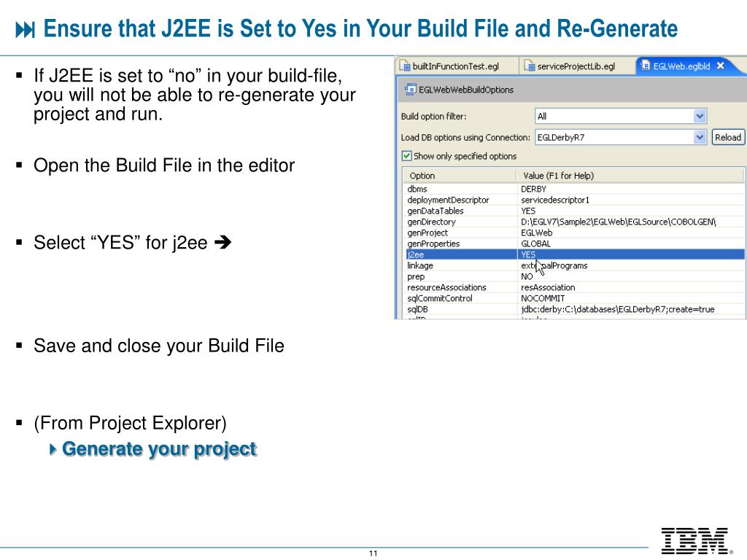Click the Generate your project text
747x560 pixels.
(159, 448)
